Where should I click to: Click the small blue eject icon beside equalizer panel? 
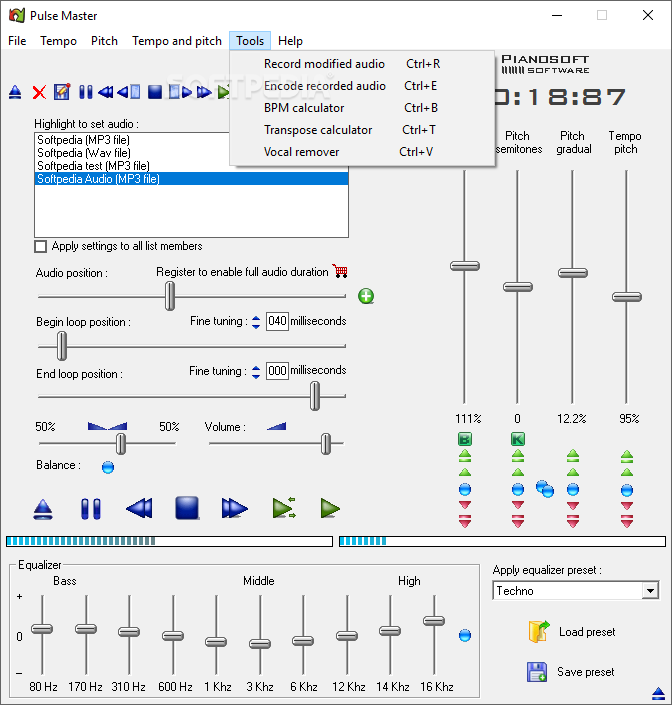658,694
